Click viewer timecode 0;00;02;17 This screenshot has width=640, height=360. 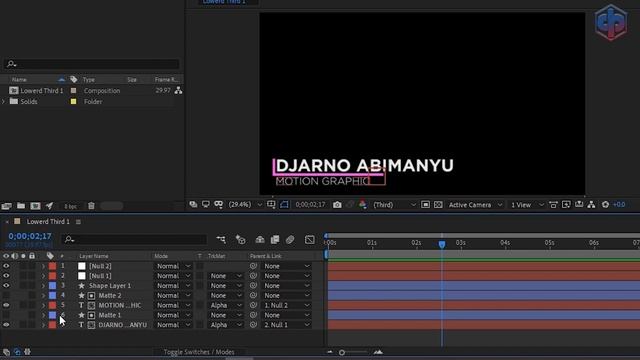[x=310, y=204]
